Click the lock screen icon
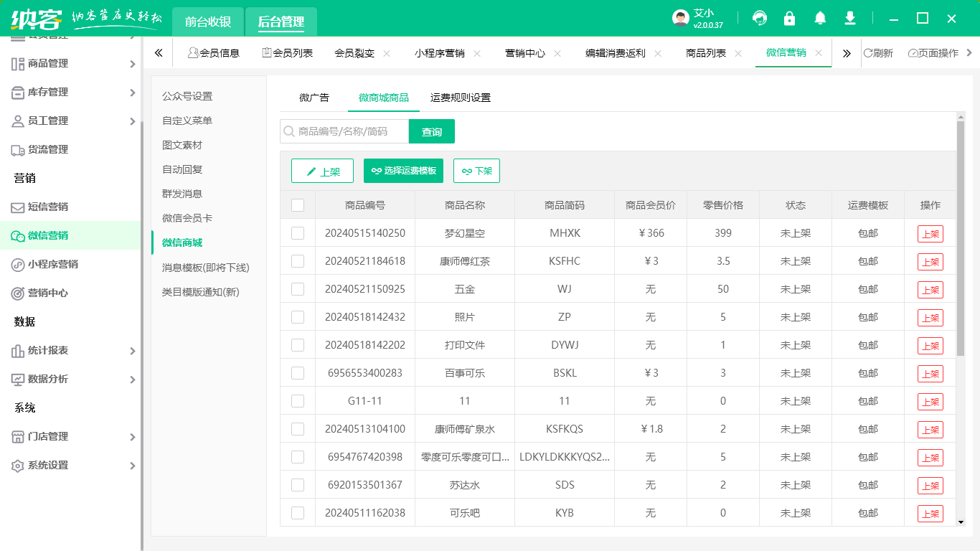The height and width of the screenshot is (551, 980). point(790,18)
